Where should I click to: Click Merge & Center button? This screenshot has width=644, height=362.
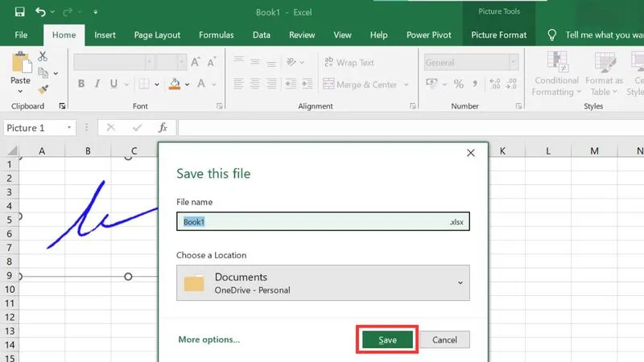[360, 84]
